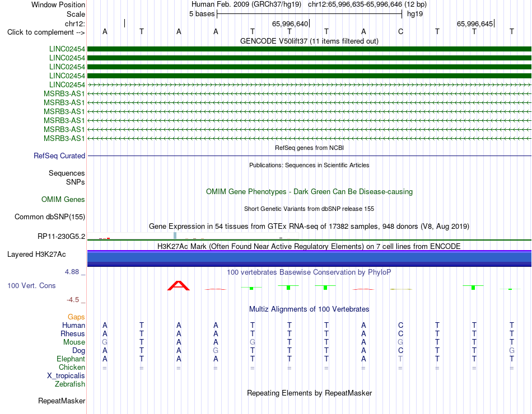Screen dimensions: 532x414
Task: Open 'Repeating Elements by RepeatMasker' track title
Action: tap(309, 393)
